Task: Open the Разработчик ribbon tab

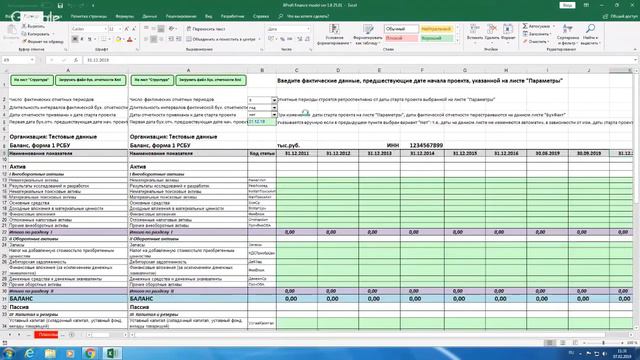Action: tap(232, 16)
